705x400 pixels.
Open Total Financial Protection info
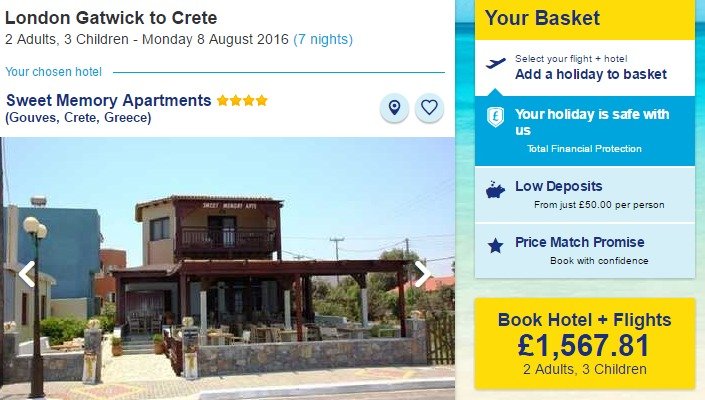584,149
